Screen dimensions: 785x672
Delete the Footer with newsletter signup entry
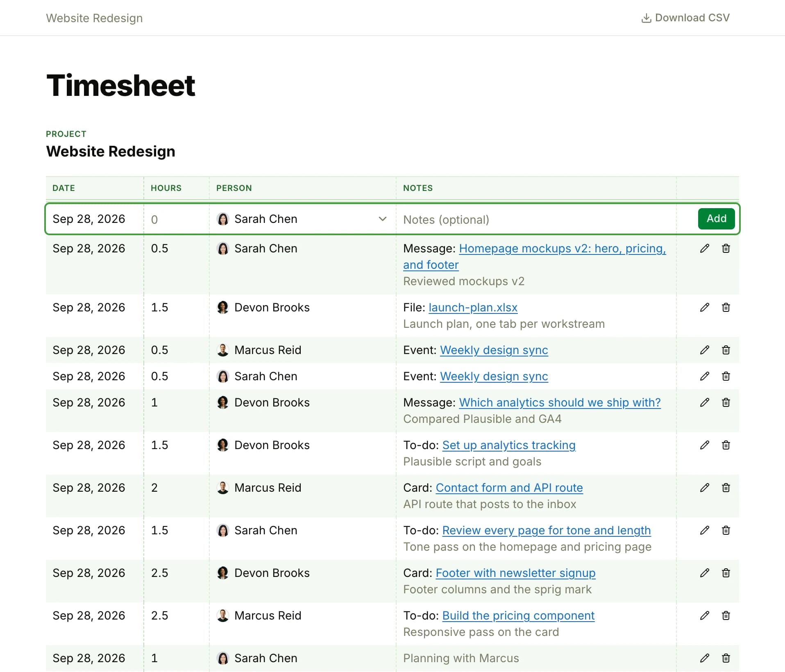(x=726, y=573)
